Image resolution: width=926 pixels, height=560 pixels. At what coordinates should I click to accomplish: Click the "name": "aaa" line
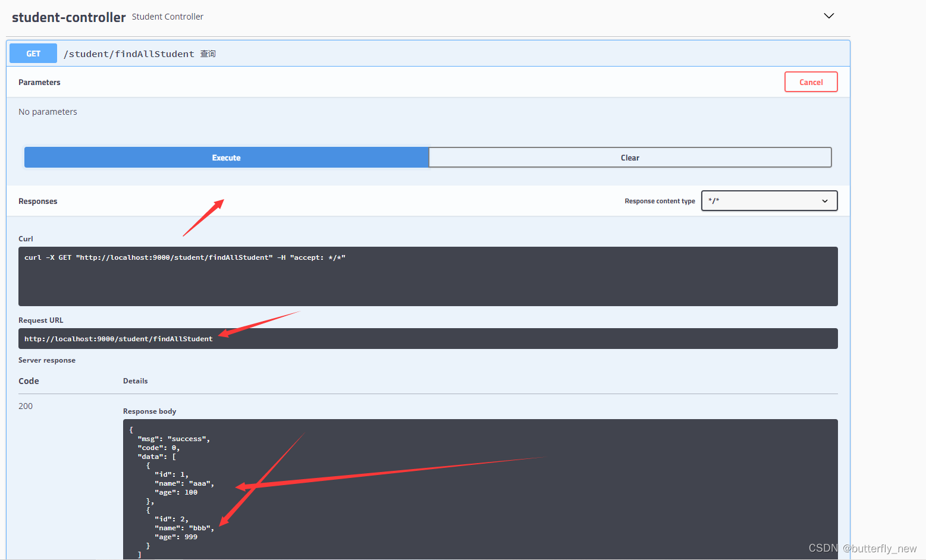(x=184, y=483)
